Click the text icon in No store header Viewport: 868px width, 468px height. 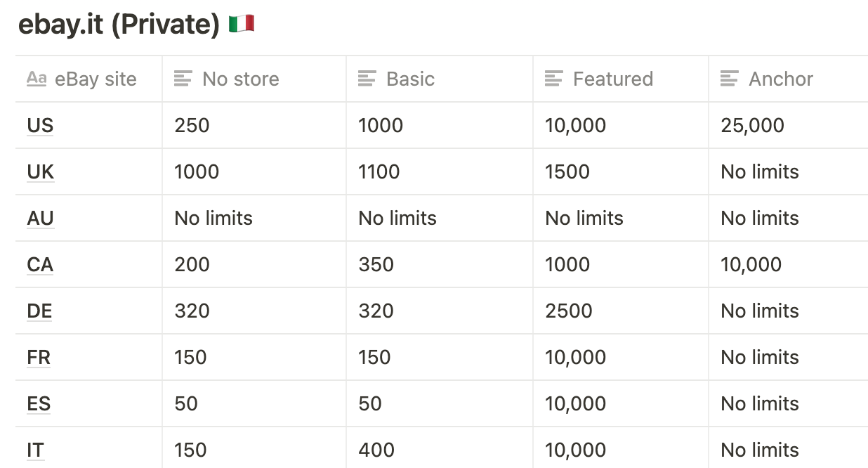[183, 79]
